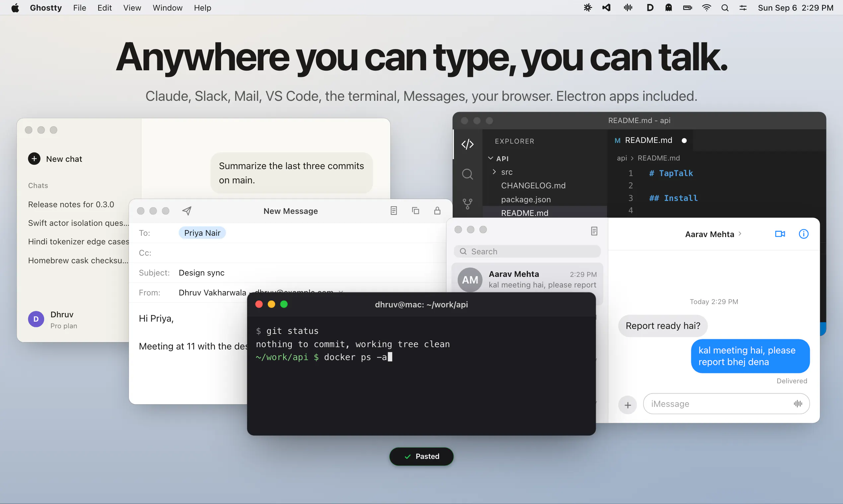Click the plus icon beside New chat

tap(34, 158)
